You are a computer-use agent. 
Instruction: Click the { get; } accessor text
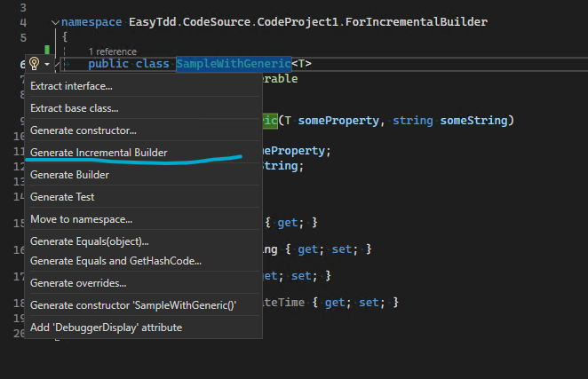coord(291,223)
